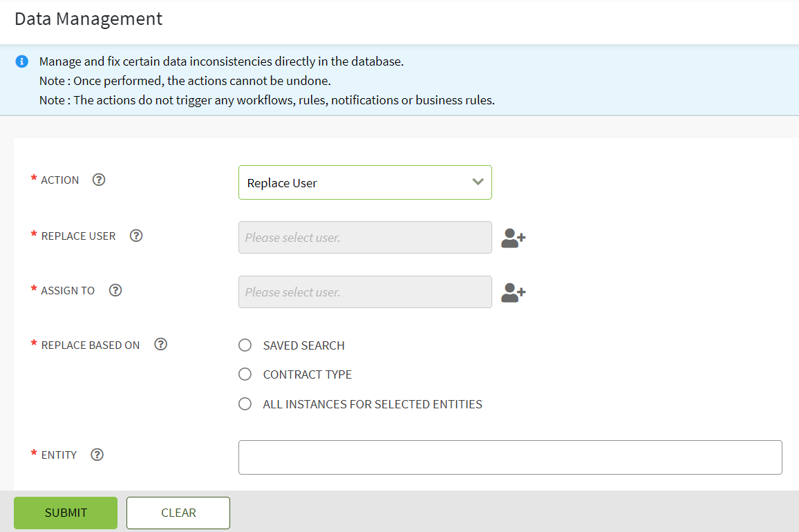The height and width of the screenshot is (532, 799).
Task: Open help tooltip next to ACTION label
Action: tap(99, 180)
